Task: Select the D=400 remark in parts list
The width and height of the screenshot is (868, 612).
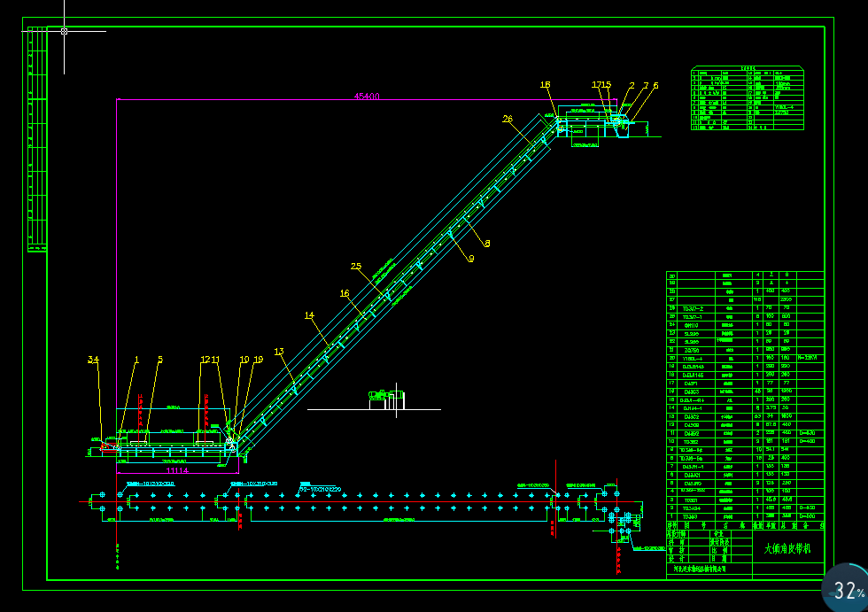Action: click(807, 441)
